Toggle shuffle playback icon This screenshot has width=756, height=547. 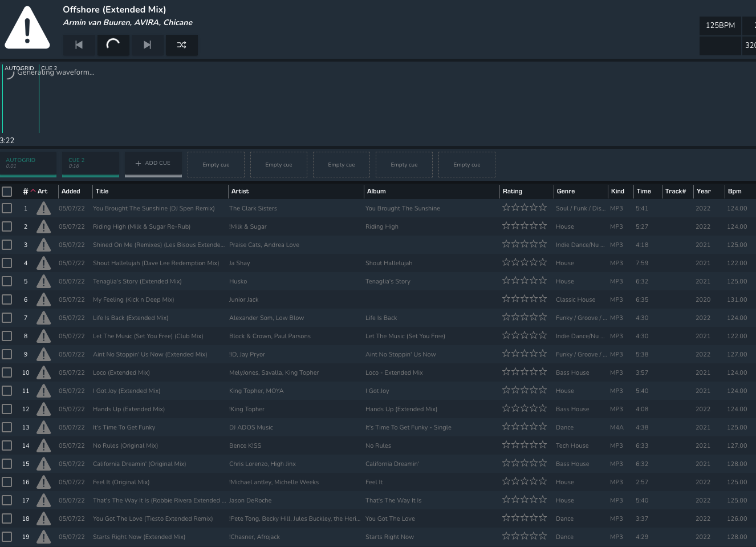pyautogui.click(x=182, y=45)
